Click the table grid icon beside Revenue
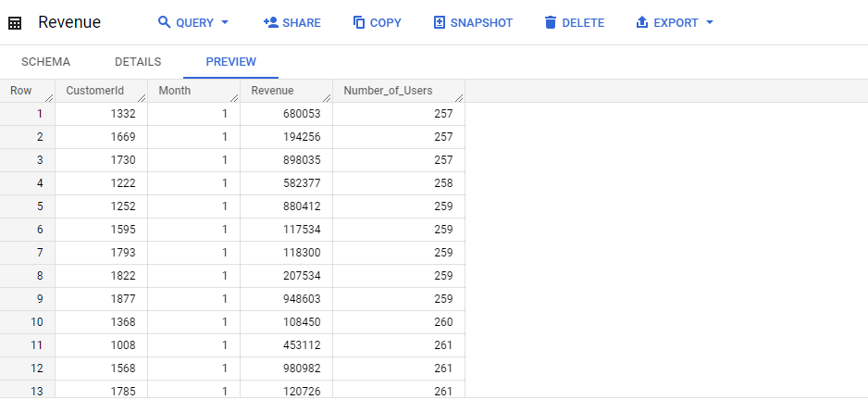 pyautogui.click(x=15, y=23)
